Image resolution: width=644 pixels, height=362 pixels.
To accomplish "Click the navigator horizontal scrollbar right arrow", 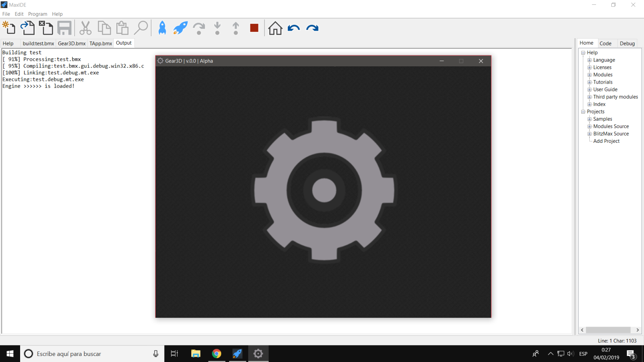I will 638,330.
